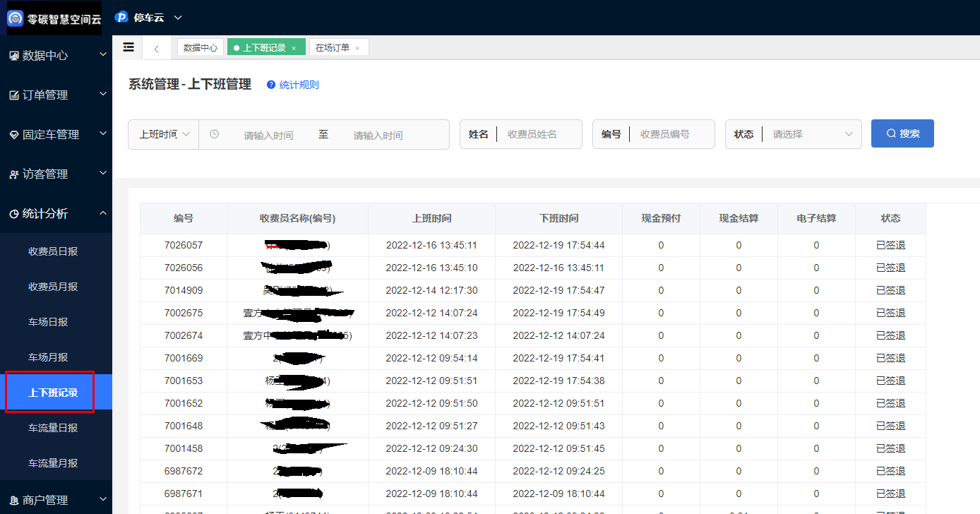The width and height of the screenshot is (980, 514).
Task: Click the 上班时间 column header
Action: tap(432, 219)
